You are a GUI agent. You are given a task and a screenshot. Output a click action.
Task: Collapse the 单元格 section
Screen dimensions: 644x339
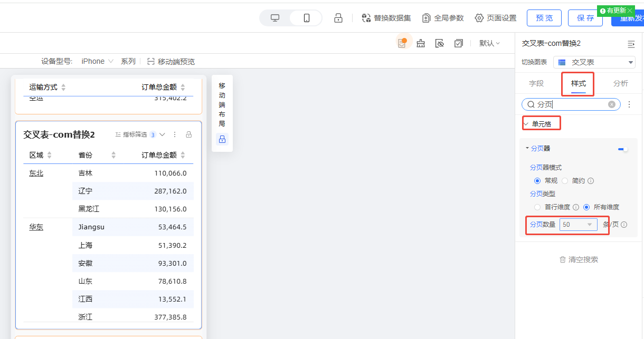(526, 124)
